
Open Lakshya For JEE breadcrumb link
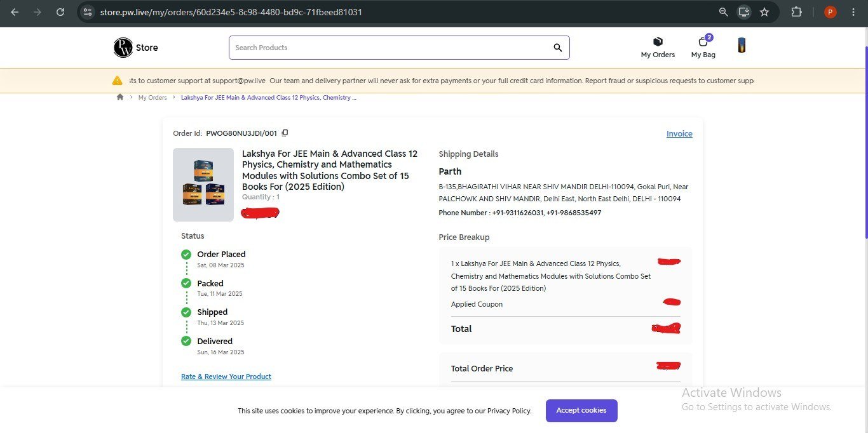pos(269,98)
